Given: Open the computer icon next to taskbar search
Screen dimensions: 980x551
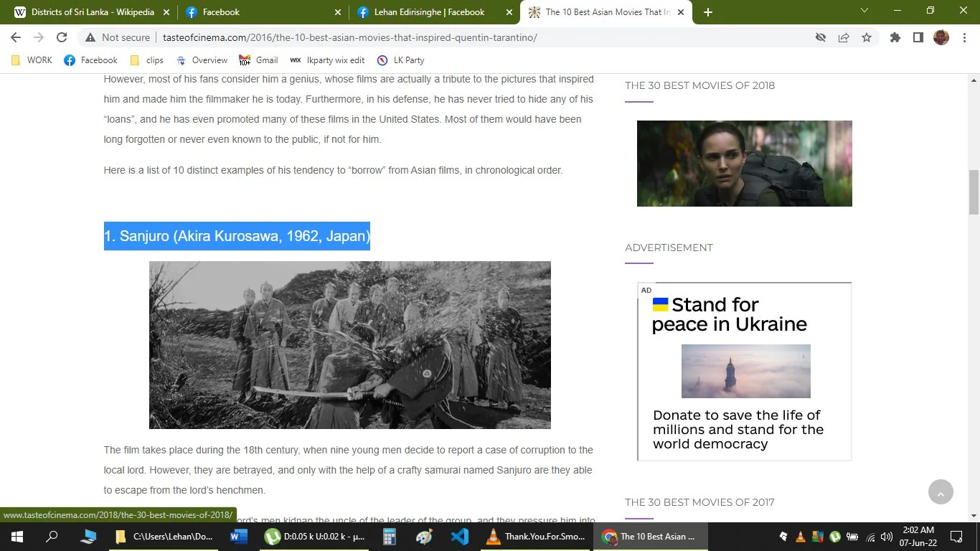Looking at the screenshot, I should 88,537.
